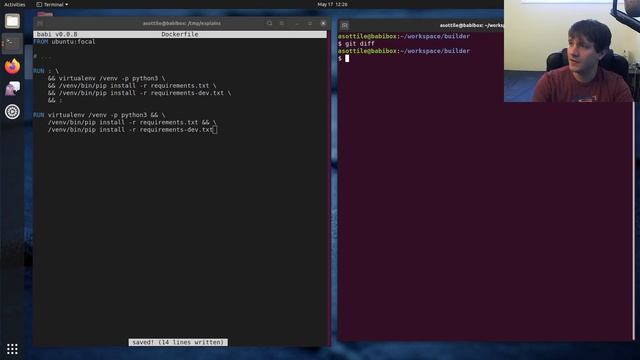This screenshot has height=360, width=640.
Task: Click the '# ...' comment line
Action: [42, 56]
